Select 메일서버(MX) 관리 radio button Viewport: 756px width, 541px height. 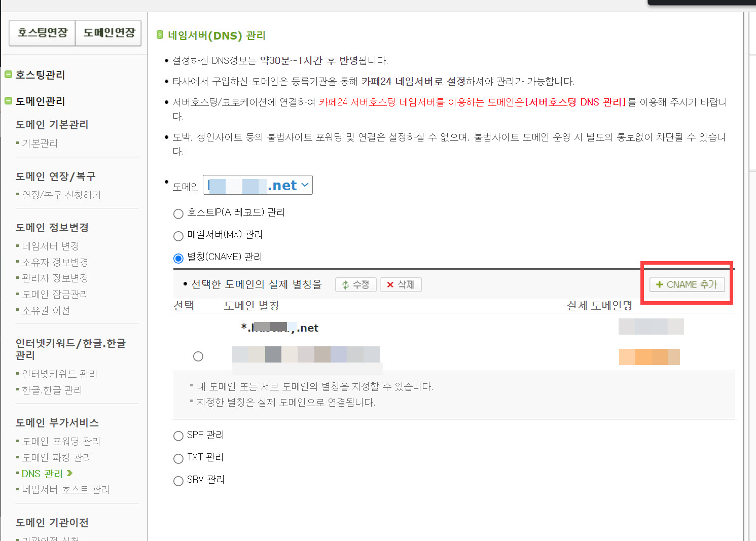click(178, 236)
